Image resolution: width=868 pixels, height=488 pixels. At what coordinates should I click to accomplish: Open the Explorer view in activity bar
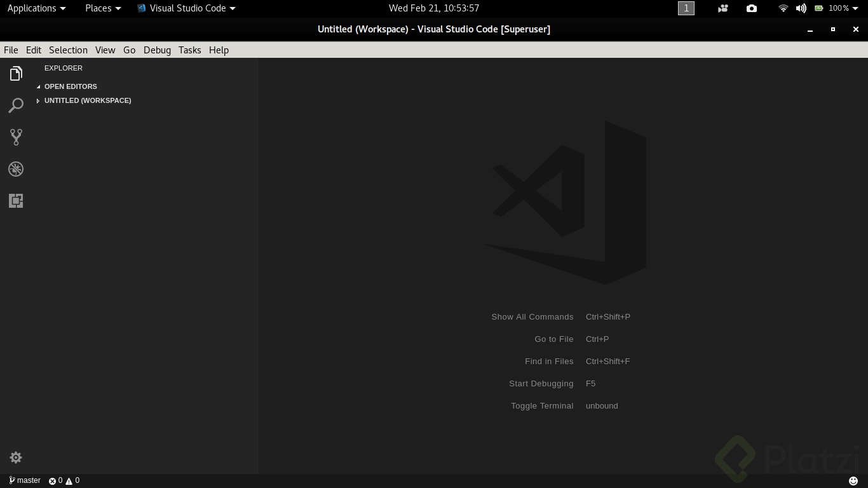(x=16, y=74)
